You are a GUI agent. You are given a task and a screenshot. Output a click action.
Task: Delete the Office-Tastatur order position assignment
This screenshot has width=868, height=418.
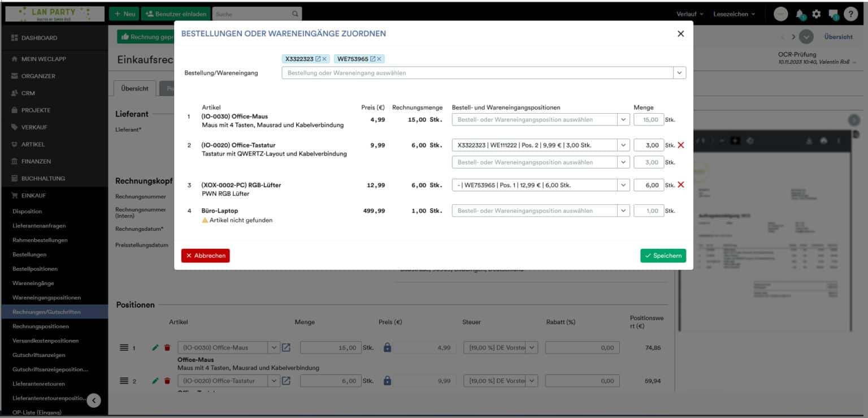point(680,145)
